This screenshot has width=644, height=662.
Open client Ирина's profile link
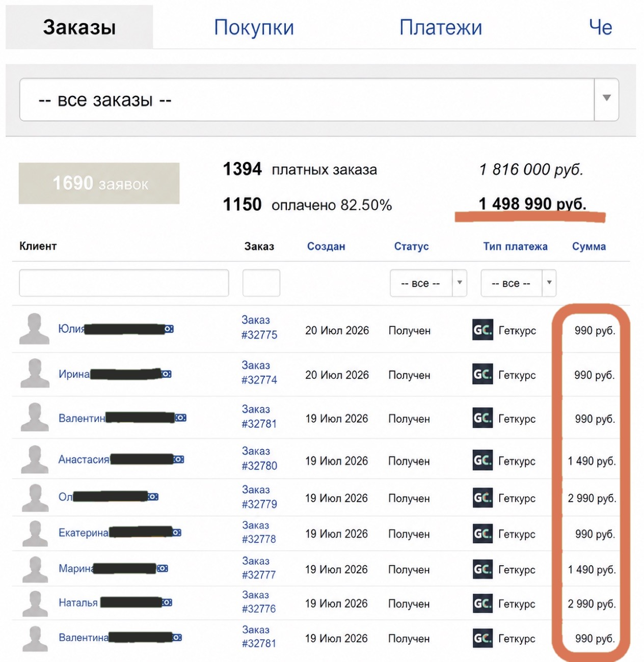point(74,374)
